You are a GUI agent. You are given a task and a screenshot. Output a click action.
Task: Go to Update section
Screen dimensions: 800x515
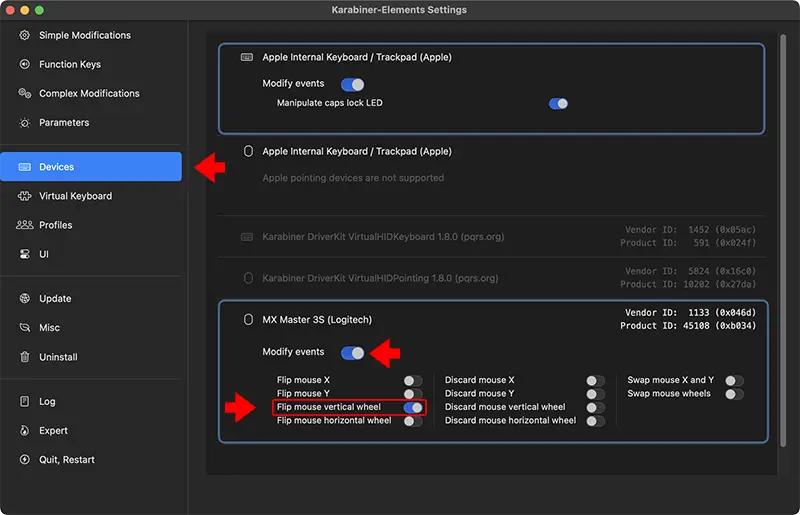pos(91,299)
